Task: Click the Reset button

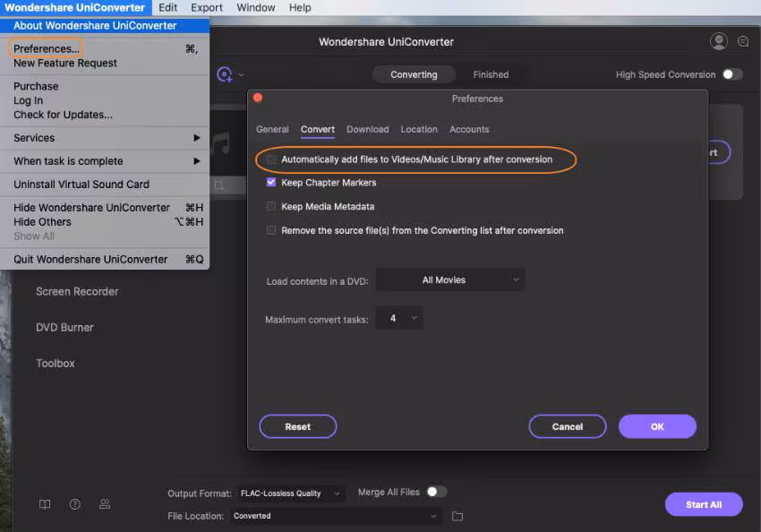Action: 297,426
